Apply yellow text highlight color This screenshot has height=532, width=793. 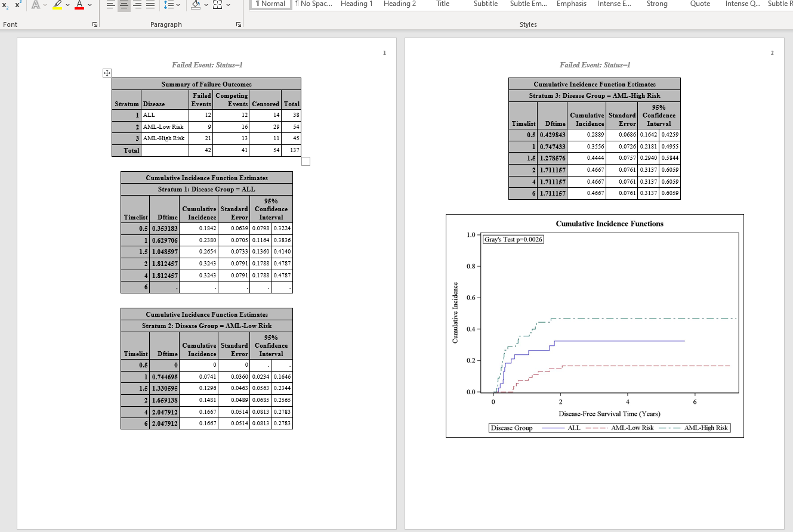click(58, 5)
